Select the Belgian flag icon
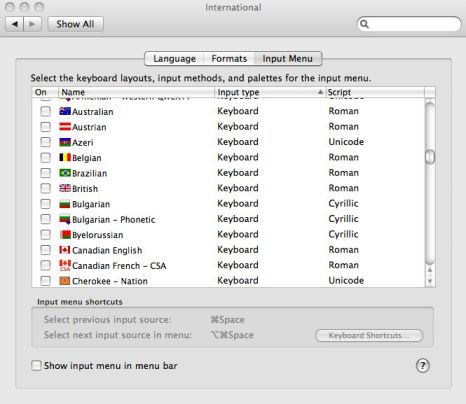This screenshot has width=466, height=404. click(65, 157)
